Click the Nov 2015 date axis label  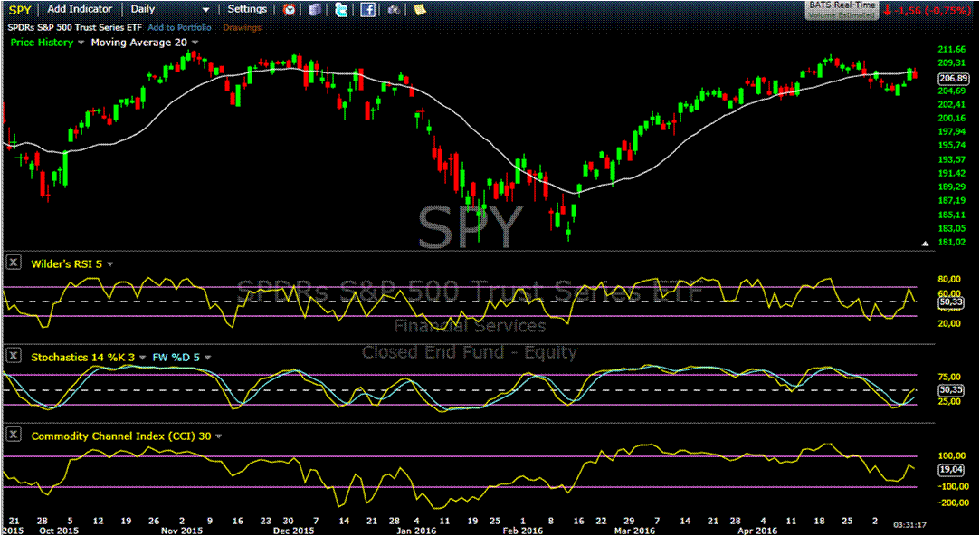tap(180, 531)
